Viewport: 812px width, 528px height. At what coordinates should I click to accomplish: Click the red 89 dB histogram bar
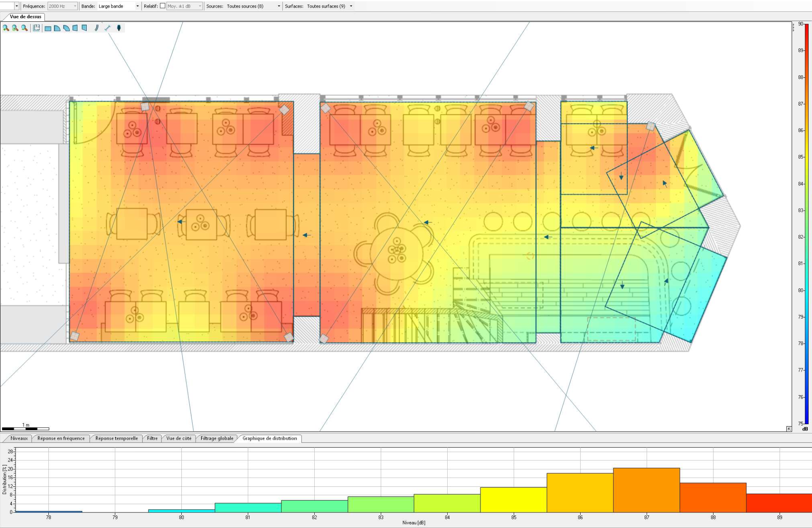779,503
